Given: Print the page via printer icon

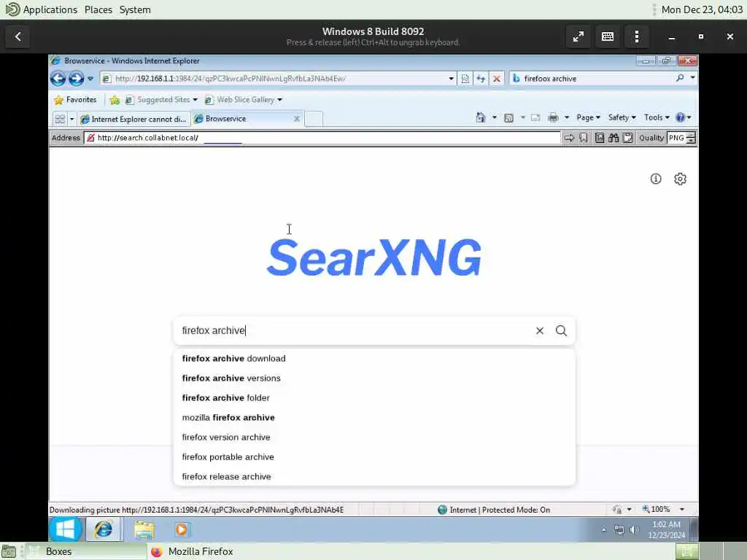Looking at the screenshot, I should pyautogui.click(x=553, y=117).
